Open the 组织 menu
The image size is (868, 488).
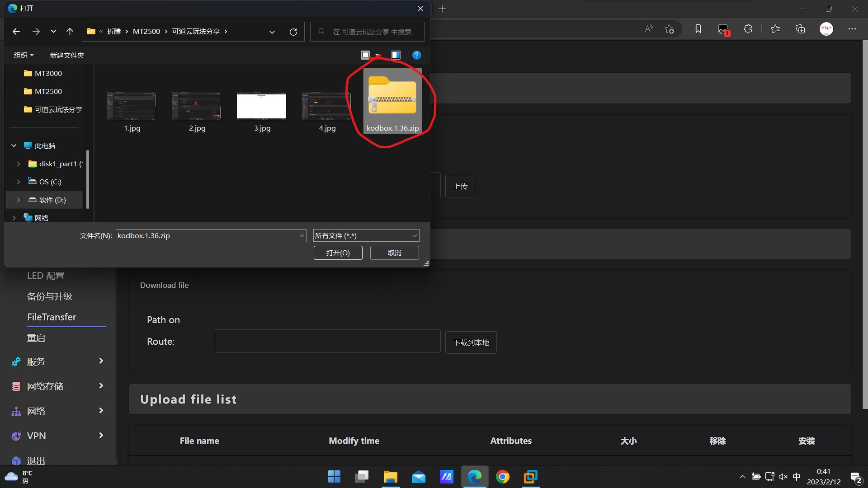tap(24, 55)
